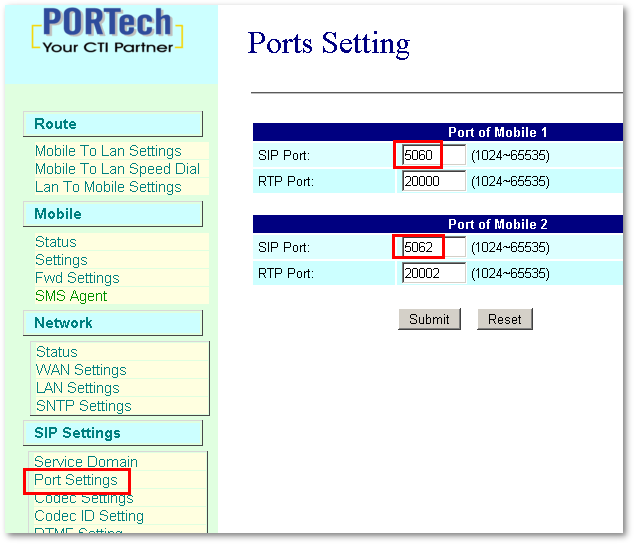Screen dimensions: 634x544
Task: Go to Lan To Mobile Settings
Action: (108, 187)
